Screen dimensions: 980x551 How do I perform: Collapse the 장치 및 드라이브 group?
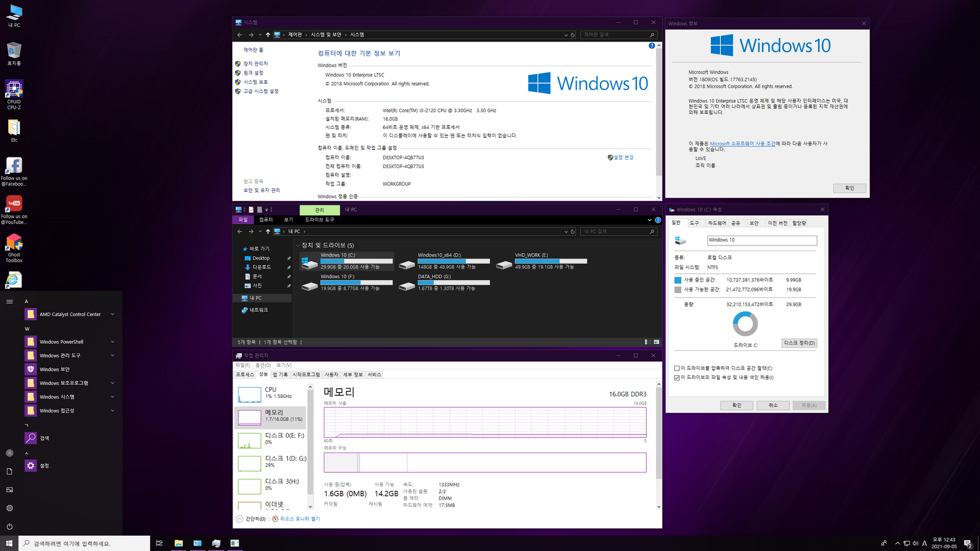tap(298, 245)
